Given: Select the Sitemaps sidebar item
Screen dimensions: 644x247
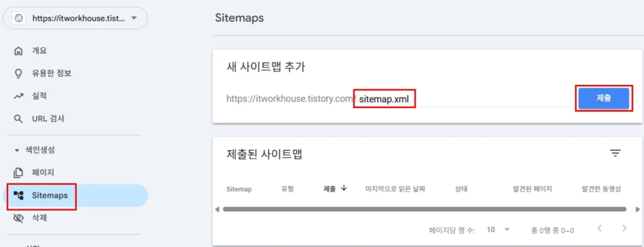Looking at the screenshot, I should (x=75, y=195).
